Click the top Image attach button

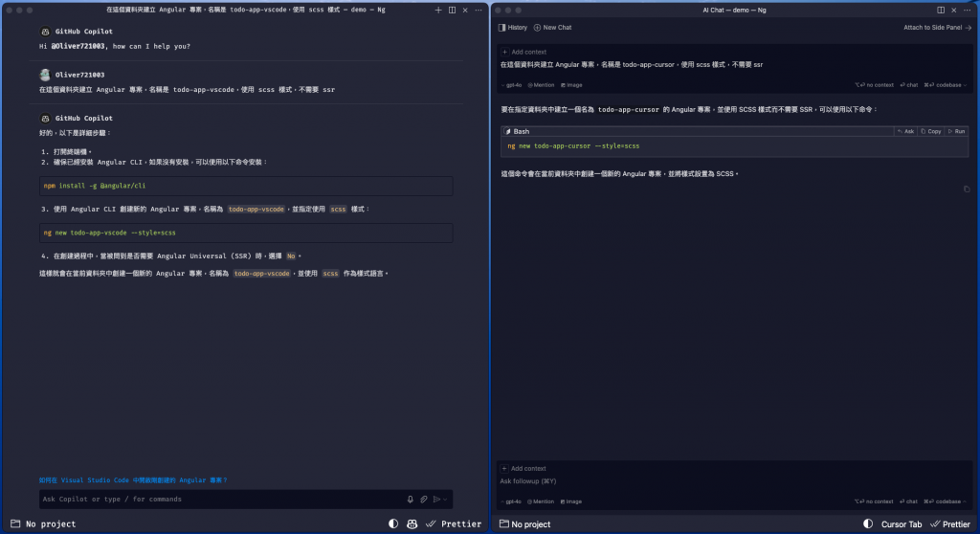571,85
